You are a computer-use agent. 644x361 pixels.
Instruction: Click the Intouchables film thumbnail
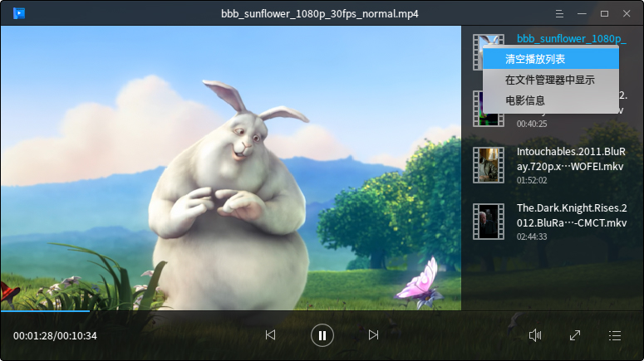(x=489, y=165)
